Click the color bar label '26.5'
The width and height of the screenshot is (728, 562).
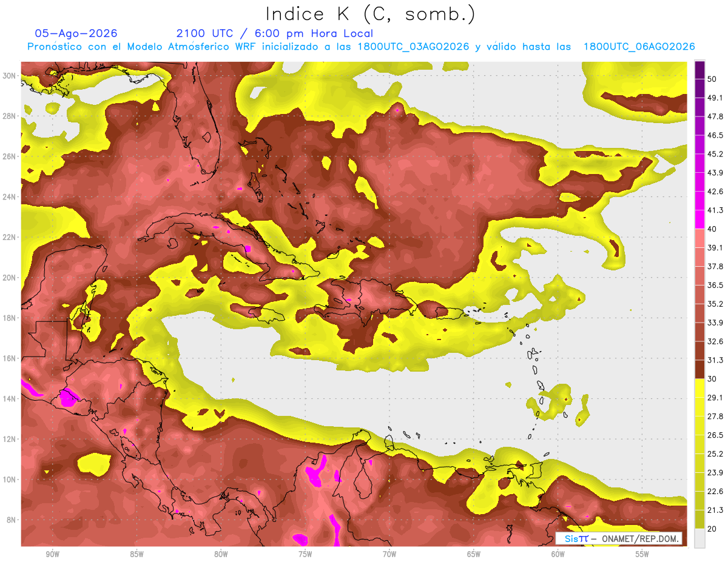click(715, 435)
